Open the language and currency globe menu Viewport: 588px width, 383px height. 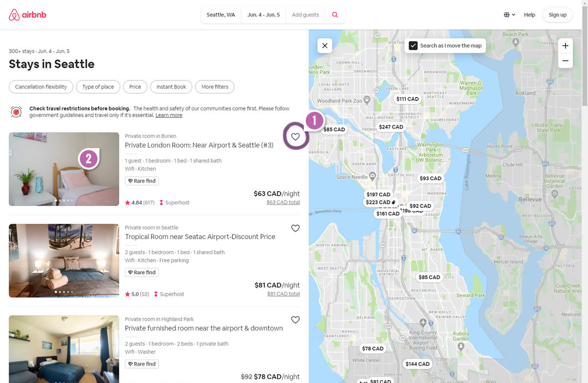[x=510, y=15]
